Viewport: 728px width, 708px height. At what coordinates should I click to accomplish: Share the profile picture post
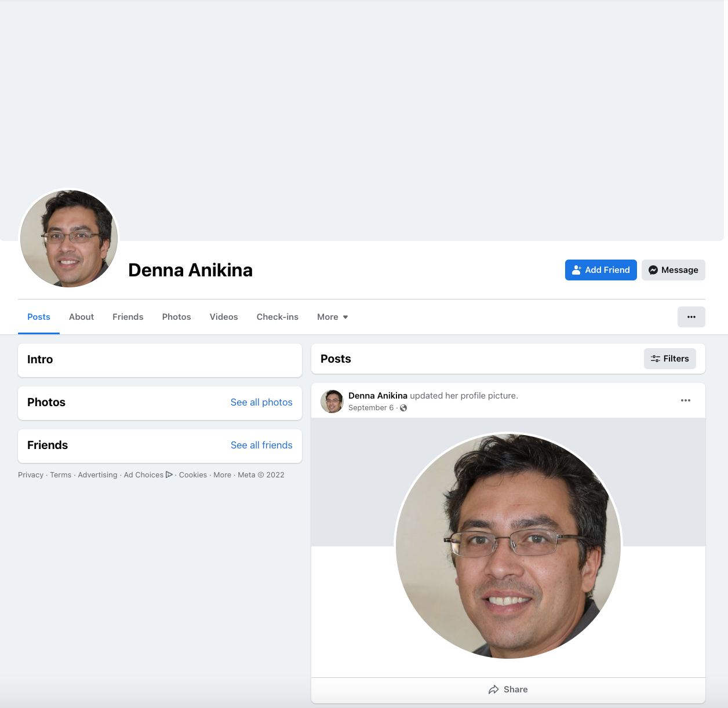(508, 689)
